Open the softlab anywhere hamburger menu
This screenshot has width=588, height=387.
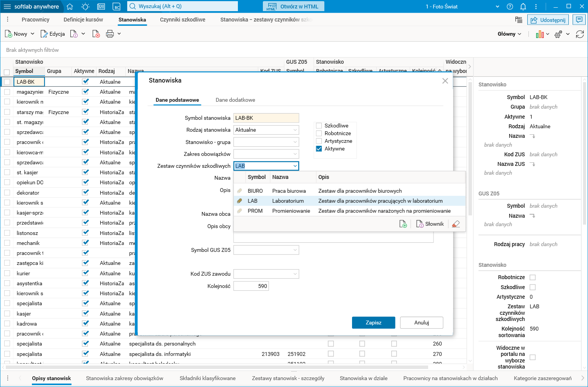[7, 7]
